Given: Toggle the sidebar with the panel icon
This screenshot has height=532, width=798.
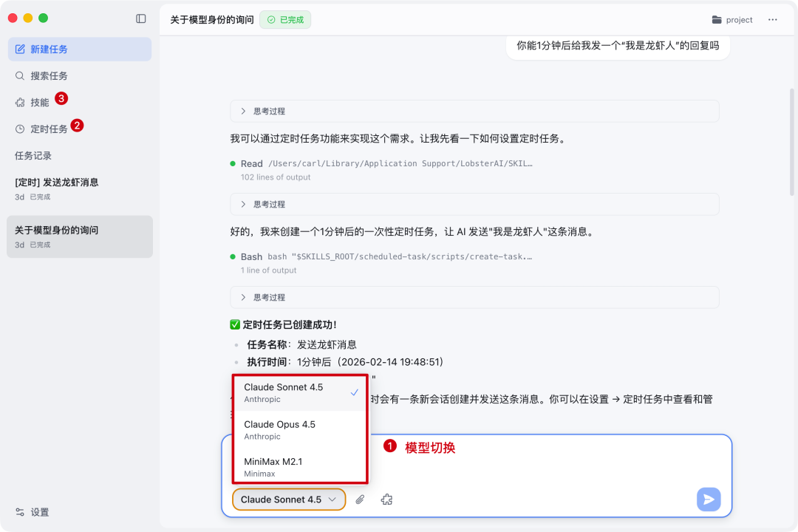Looking at the screenshot, I should click(x=140, y=18).
